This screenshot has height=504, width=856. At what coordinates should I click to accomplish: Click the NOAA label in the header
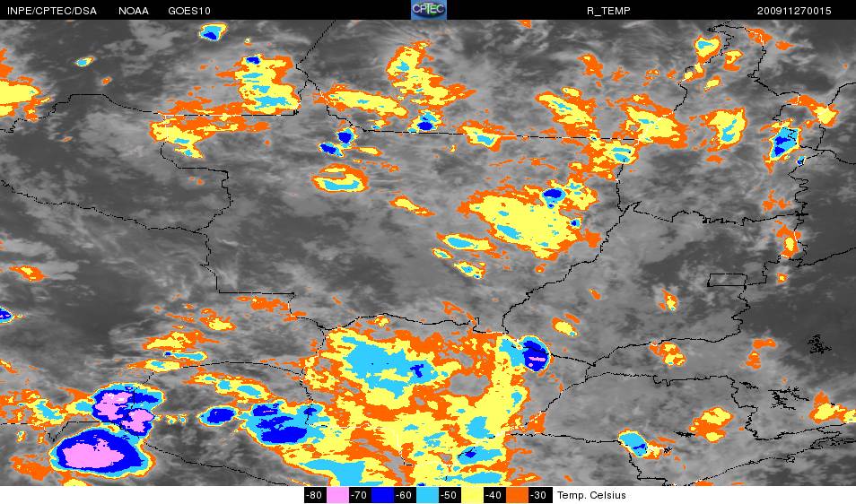pyautogui.click(x=134, y=11)
